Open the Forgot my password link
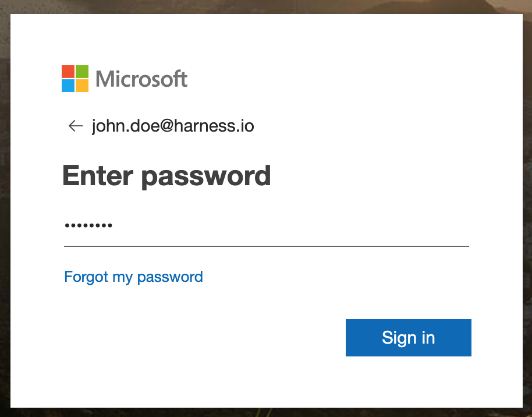The image size is (532, 417). (x=134, y=277)
